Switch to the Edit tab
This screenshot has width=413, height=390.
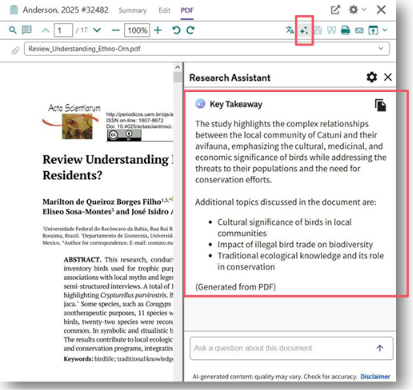164,10
